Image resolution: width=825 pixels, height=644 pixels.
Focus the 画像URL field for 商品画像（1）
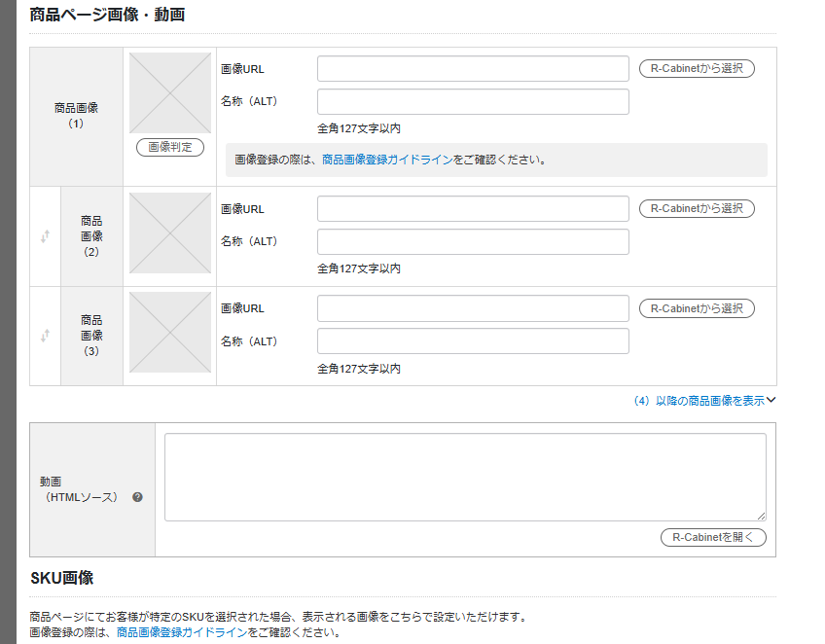pos(473,69)
